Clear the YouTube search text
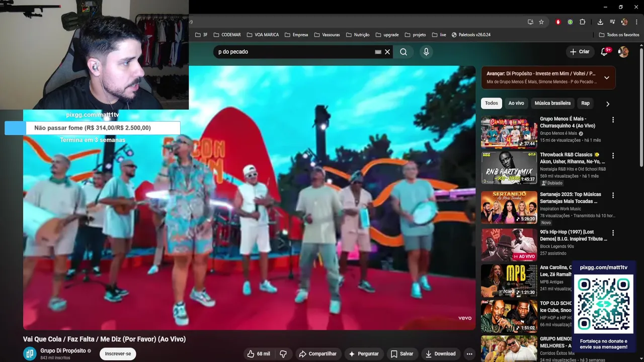Viewport: 644px width, 362px height. coord(387,52)
